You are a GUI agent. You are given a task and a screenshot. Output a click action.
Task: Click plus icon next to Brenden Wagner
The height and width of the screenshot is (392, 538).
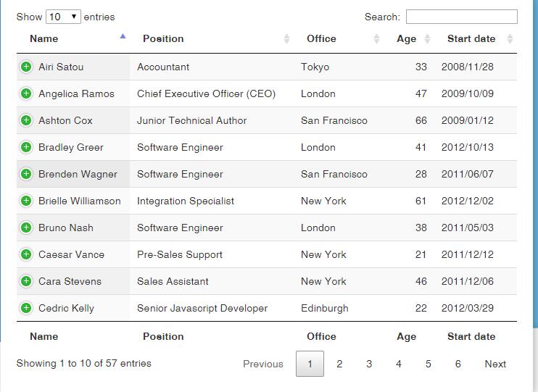click(x=26, y=174)
